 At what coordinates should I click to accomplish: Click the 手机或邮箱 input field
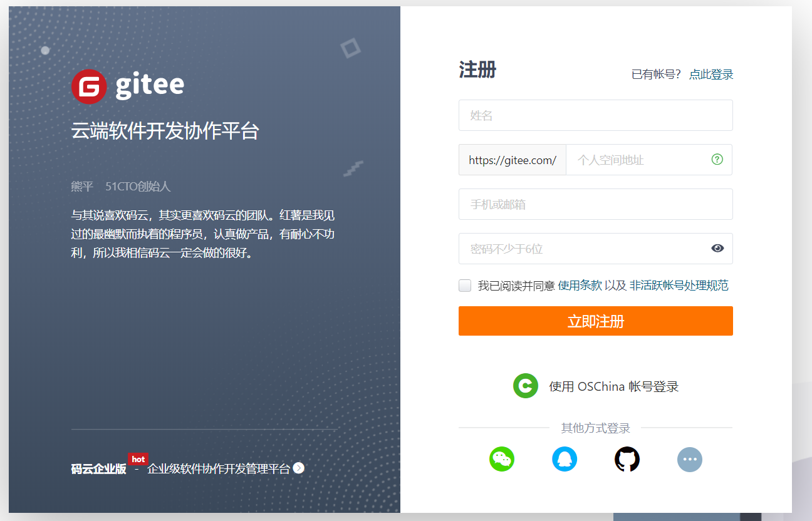[x=595, y=204]
